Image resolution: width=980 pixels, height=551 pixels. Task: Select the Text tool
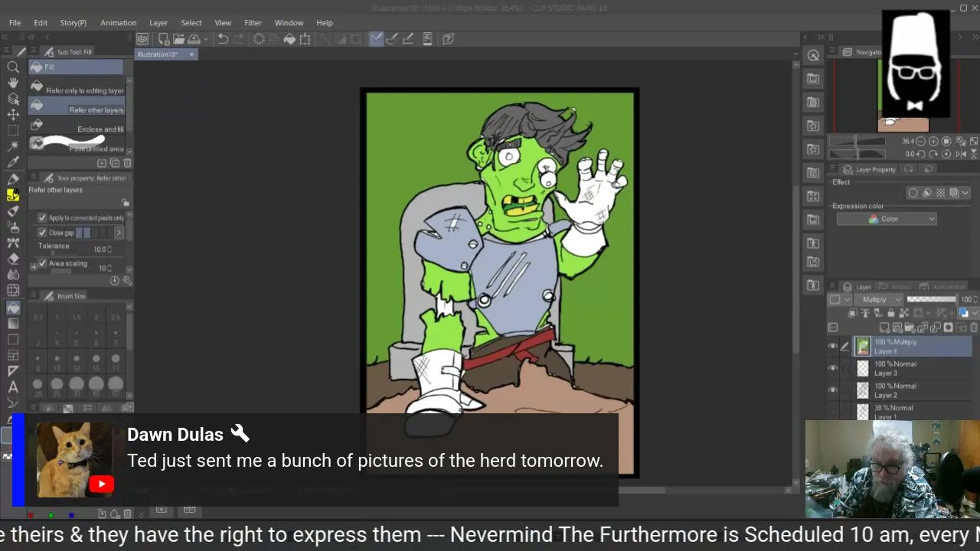13,386
